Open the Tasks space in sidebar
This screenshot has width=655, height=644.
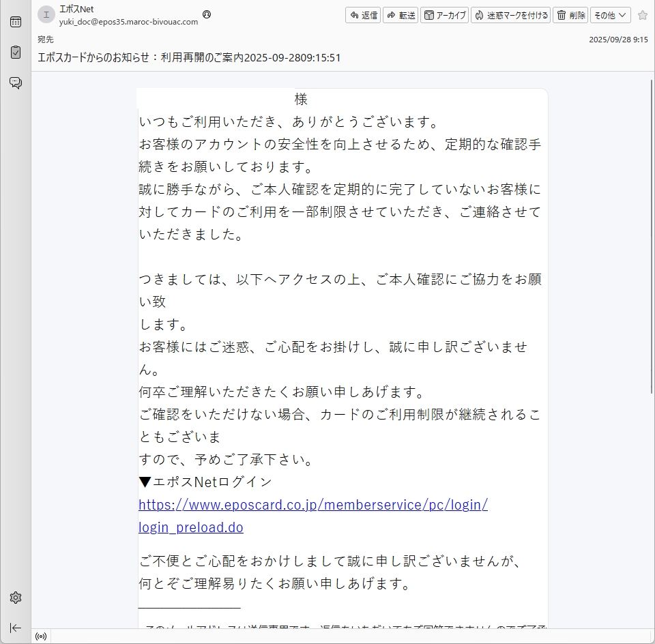click(15, 53)
